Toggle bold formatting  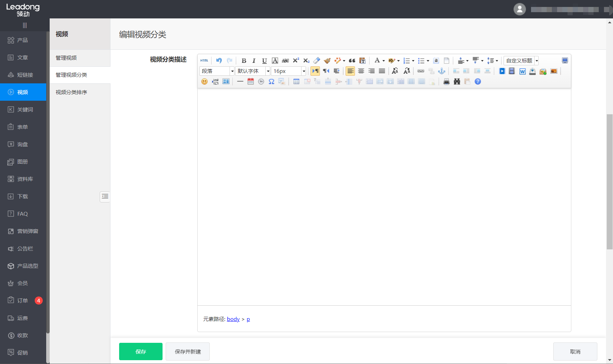(x=244, y=60)
